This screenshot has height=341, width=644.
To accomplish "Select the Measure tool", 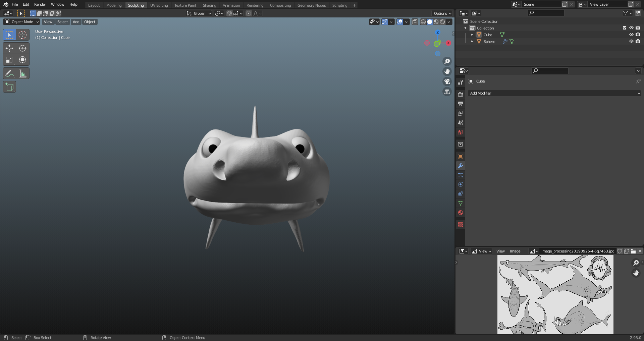I will 22,73.
